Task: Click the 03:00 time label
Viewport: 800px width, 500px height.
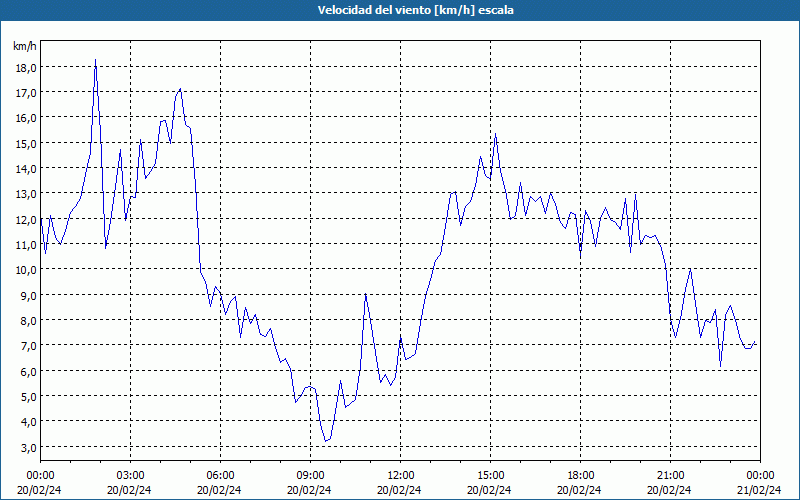Action: click(x=130, y=476)
